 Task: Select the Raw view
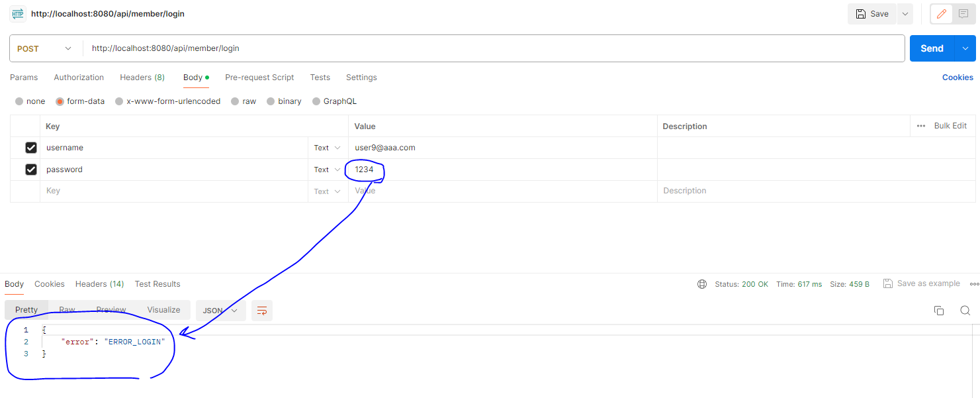coord(67,310)
